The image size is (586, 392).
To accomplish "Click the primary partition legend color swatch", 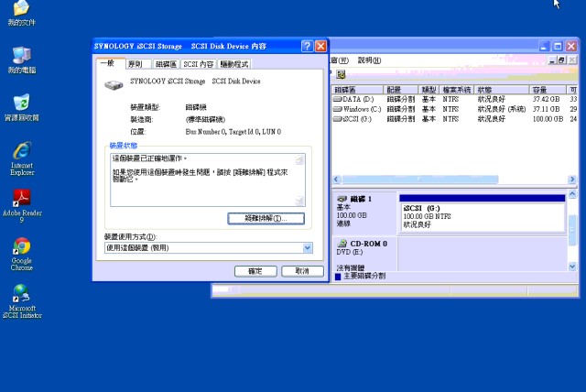I will pos(338,277).
